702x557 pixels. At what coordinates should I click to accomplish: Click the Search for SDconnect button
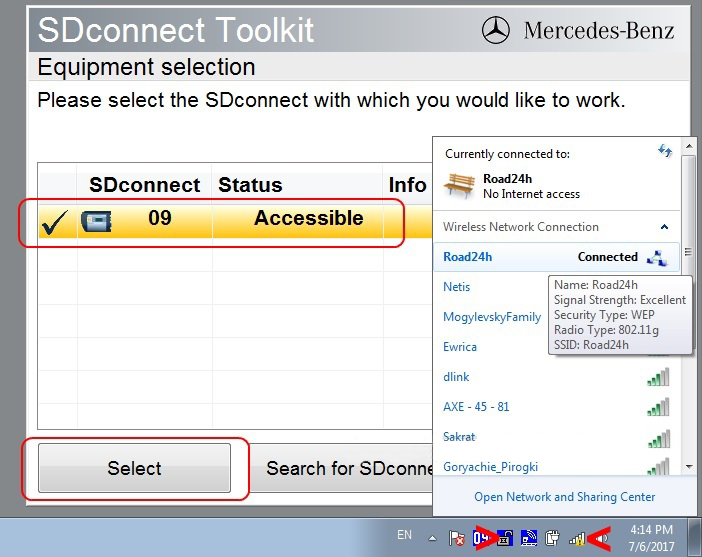[341, 468]
